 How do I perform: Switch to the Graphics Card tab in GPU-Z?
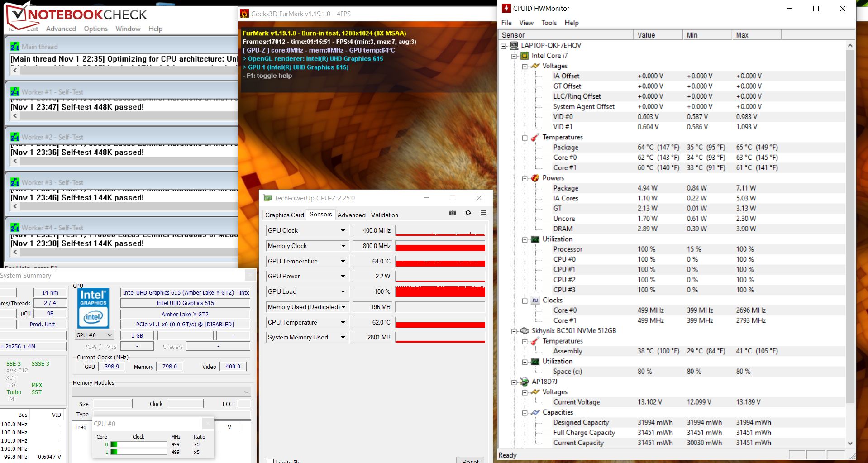(284, 215)
